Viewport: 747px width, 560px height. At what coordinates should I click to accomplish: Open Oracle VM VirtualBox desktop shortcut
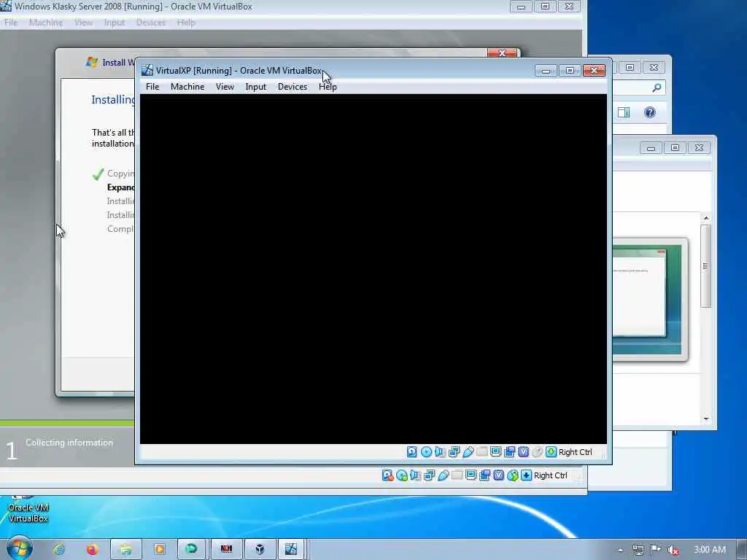click(x=28, y=510)
